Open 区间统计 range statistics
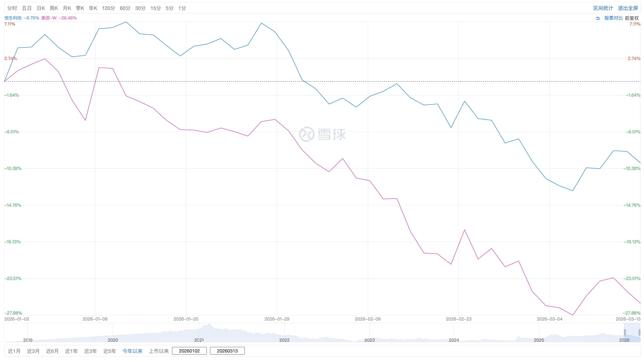 (x=603, y=8)
